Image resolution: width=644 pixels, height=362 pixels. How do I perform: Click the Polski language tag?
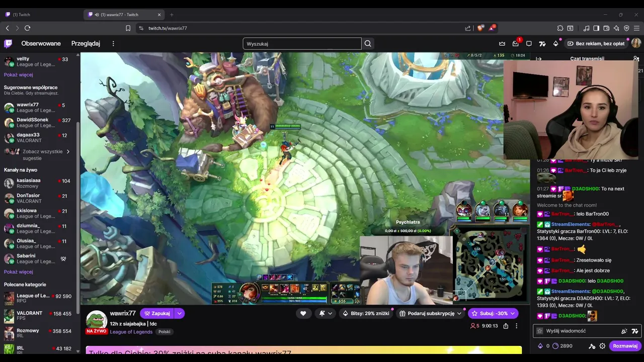(165, 332)
